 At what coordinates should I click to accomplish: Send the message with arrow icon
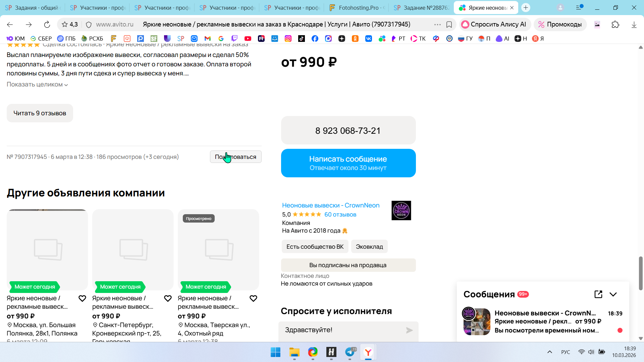point(409,330)
